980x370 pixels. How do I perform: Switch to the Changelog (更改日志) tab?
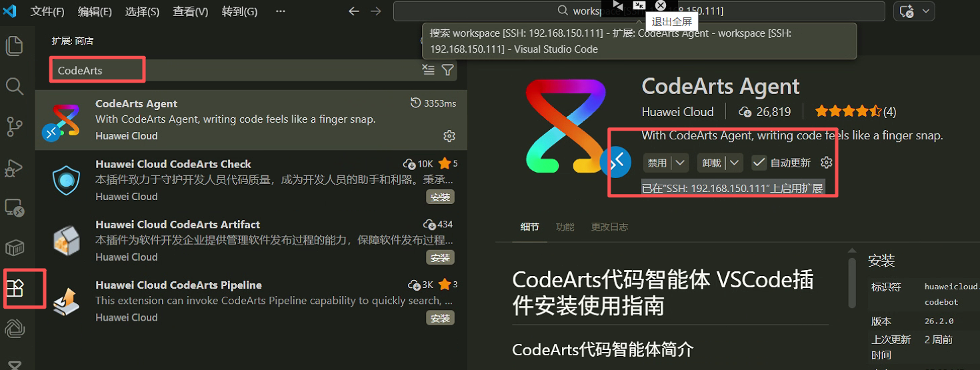pyautogui.click(x=609, y=227)
